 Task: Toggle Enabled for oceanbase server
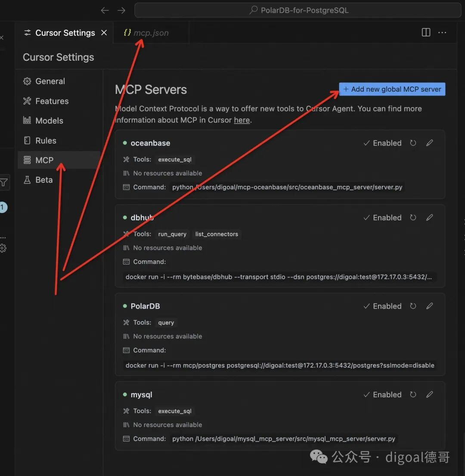point(383,143)
